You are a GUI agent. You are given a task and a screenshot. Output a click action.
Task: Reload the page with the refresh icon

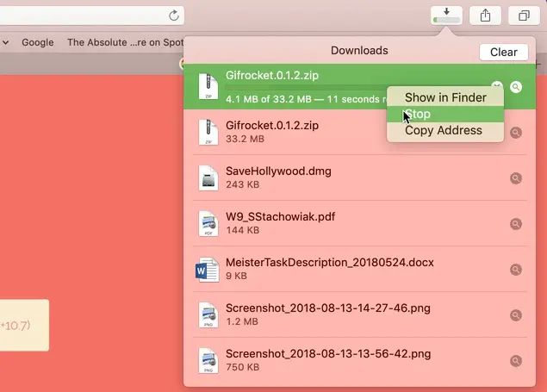click(174, 16)
